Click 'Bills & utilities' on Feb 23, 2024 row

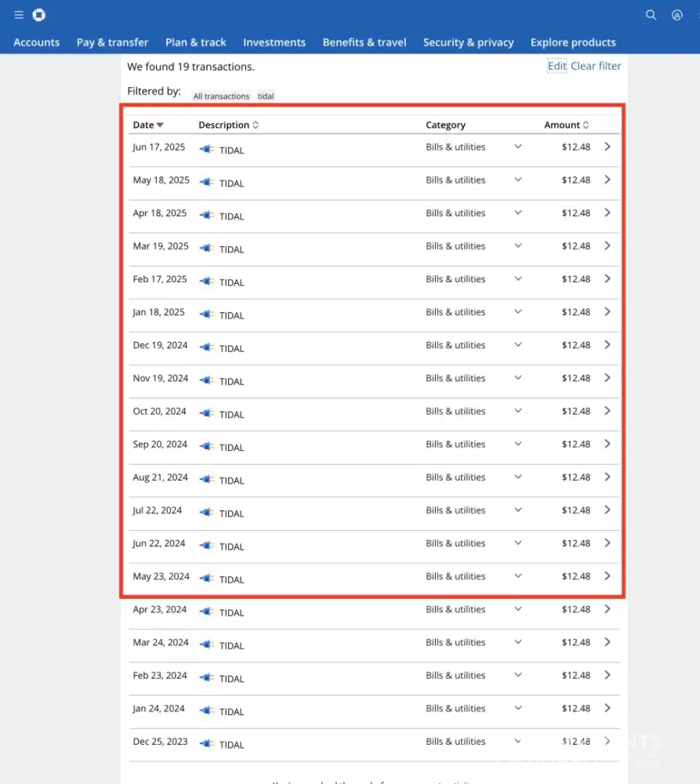pyautogui.click(x=455, y=675)
